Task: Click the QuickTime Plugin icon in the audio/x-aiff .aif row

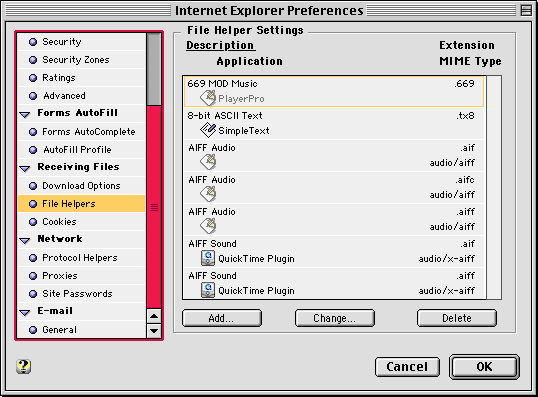Action: tap(208, 258)
